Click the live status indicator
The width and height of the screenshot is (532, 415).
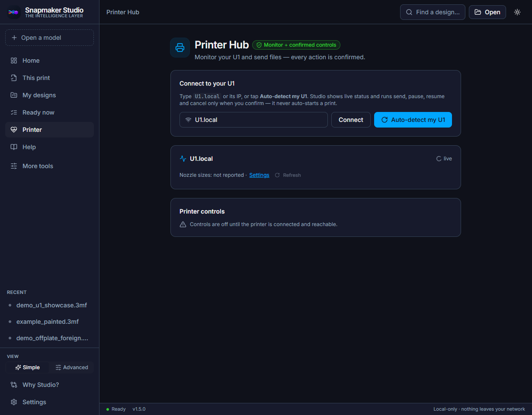pos(444,159)
